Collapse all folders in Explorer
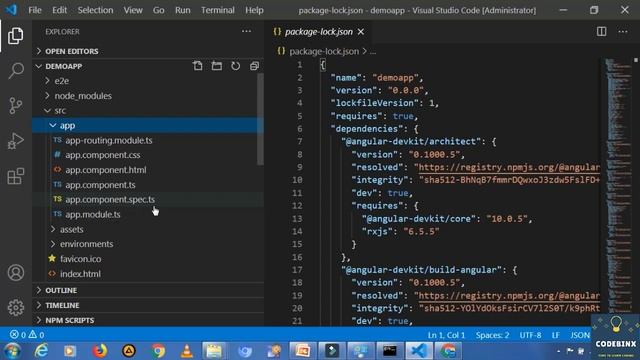Image resolution: width=640 pixels, height=360 pixels. pos(254,66)
